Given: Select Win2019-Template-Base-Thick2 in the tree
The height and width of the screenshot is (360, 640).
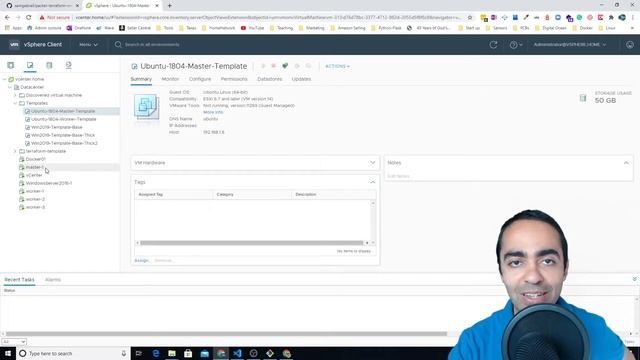Looking at the screenshot, I should pos(64,143).
